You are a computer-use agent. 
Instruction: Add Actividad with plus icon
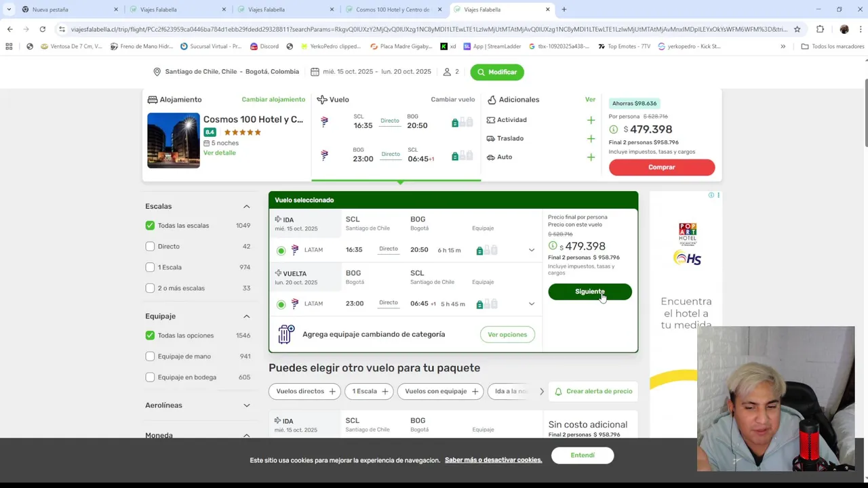(x=591, y=120)
